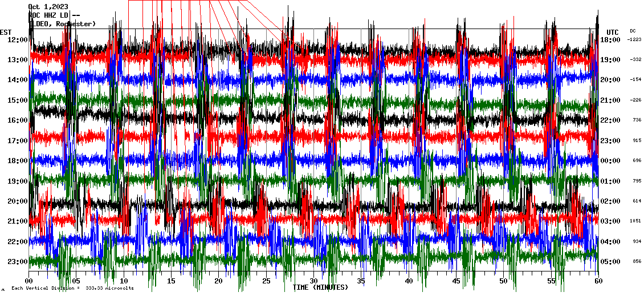Click the DC offset value 1051
The height and width of the screenshot is (296, 644).
click(635, 221)
